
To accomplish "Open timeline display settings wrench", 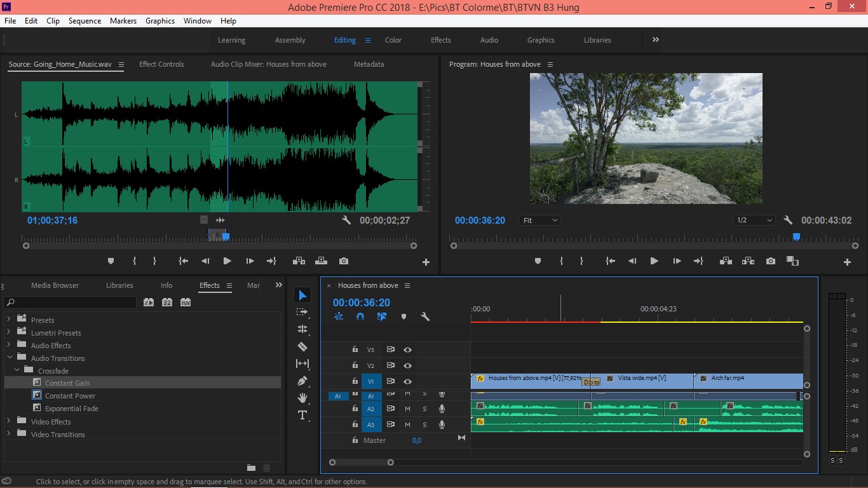I will (x=425, y=316).
